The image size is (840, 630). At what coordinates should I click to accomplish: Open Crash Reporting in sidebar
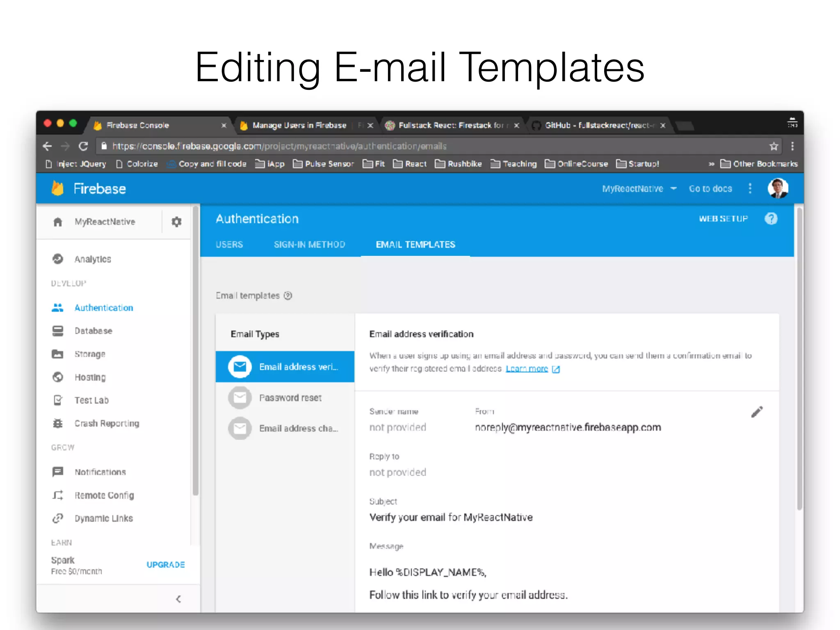pos(96,423)
